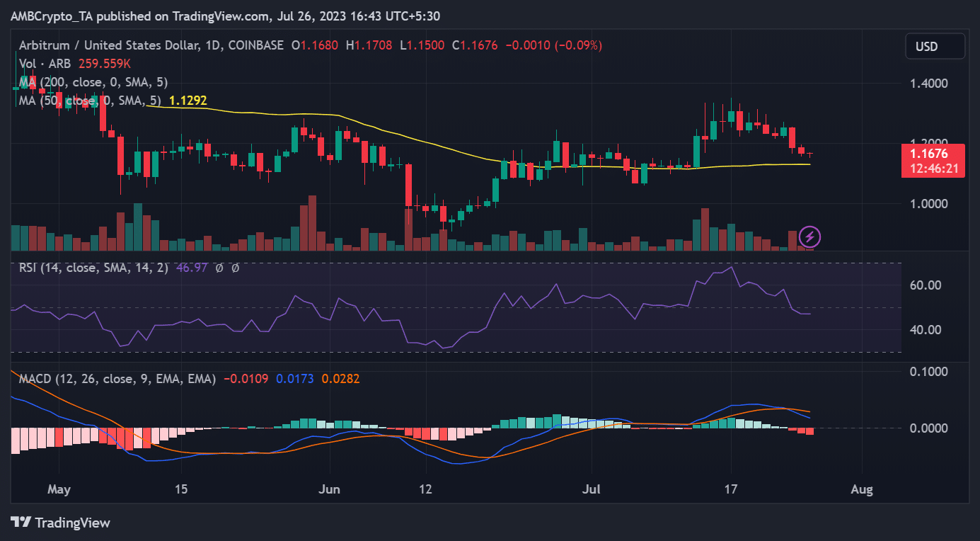The height and width of the screenshot is (541, 980).
Task: Click the MACD histogram value -0.0109
Action: coord(246,379)
